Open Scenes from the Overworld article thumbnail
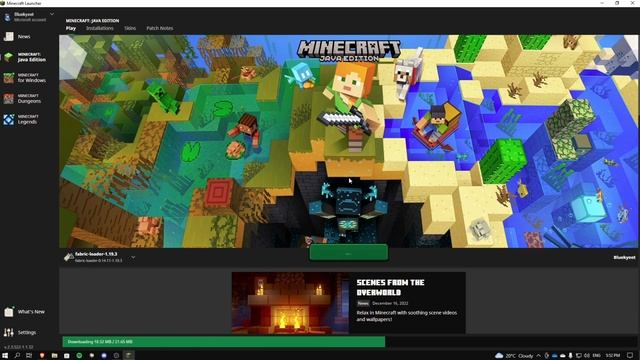The image size is (640, 360). (x=290, y=303)
